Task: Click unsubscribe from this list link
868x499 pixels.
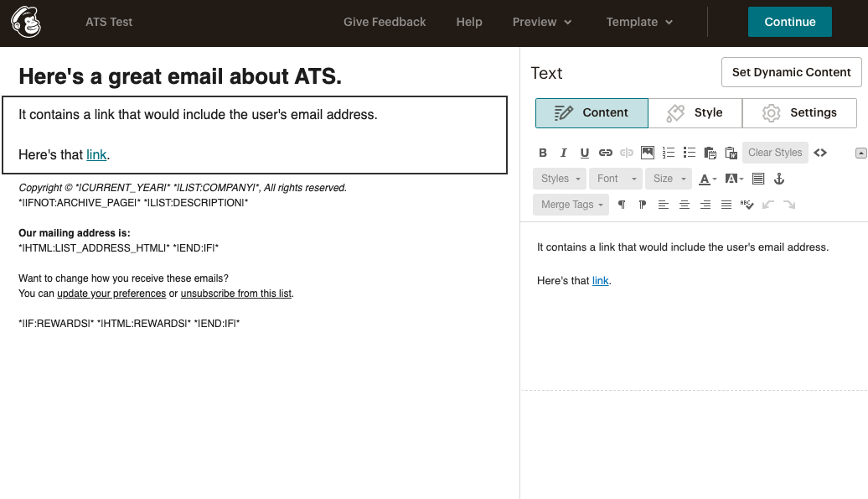Action: click(x=235, y=294)
